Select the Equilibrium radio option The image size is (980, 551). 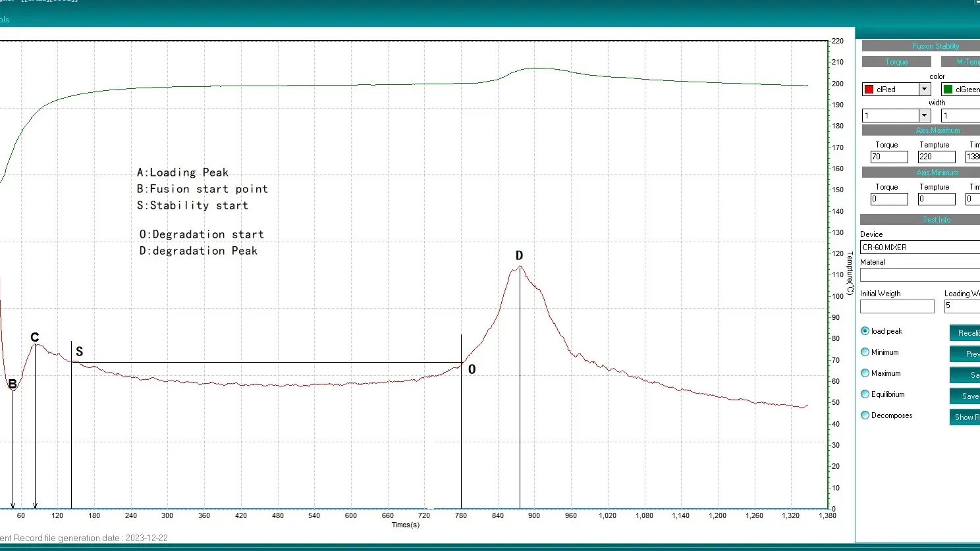(865, 394)
